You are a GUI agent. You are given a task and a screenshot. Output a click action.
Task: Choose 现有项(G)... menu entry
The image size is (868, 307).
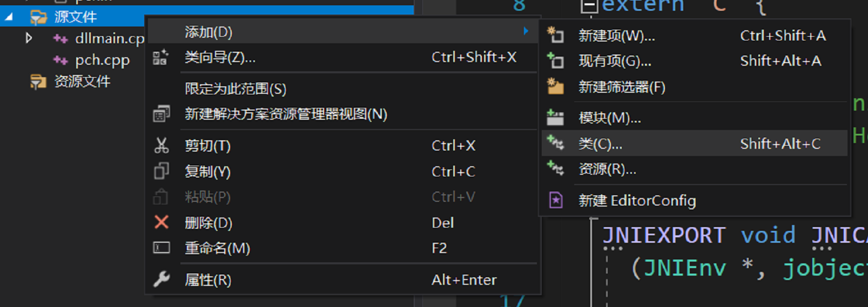click(615, 61)
